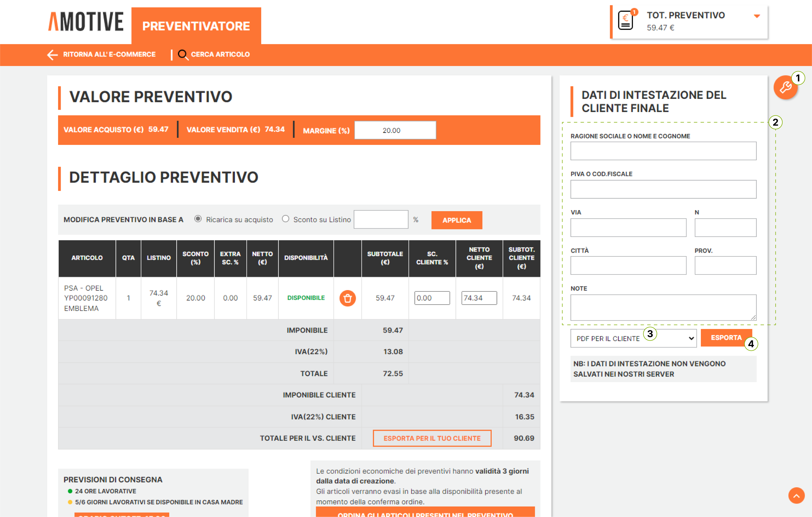Expand the Tot. Preventivo dropdown arrow

(x=757, y=16)
